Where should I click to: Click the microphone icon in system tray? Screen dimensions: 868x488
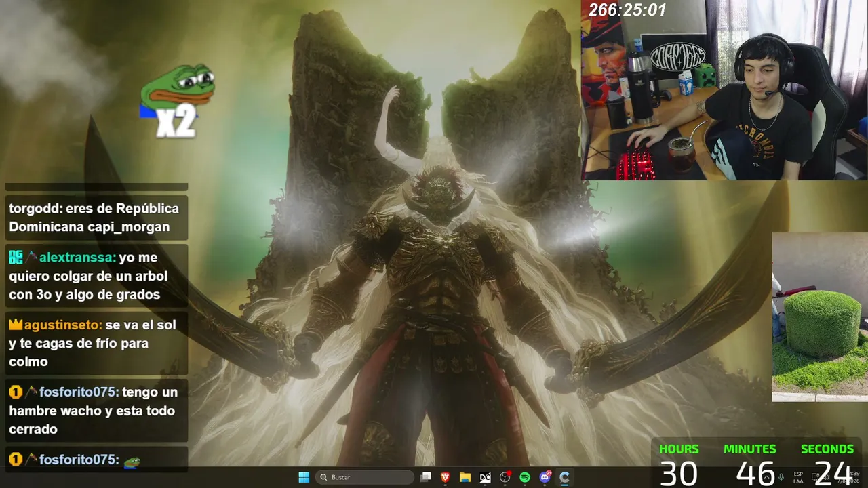pyautogui.click(x=781, y=477)
